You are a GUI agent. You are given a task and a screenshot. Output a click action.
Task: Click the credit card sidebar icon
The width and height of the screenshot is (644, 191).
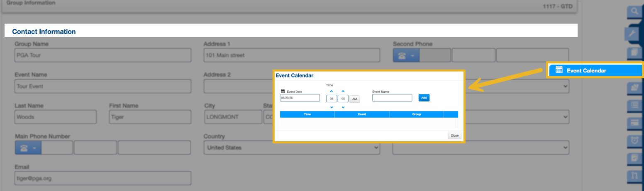click(634, 123)
